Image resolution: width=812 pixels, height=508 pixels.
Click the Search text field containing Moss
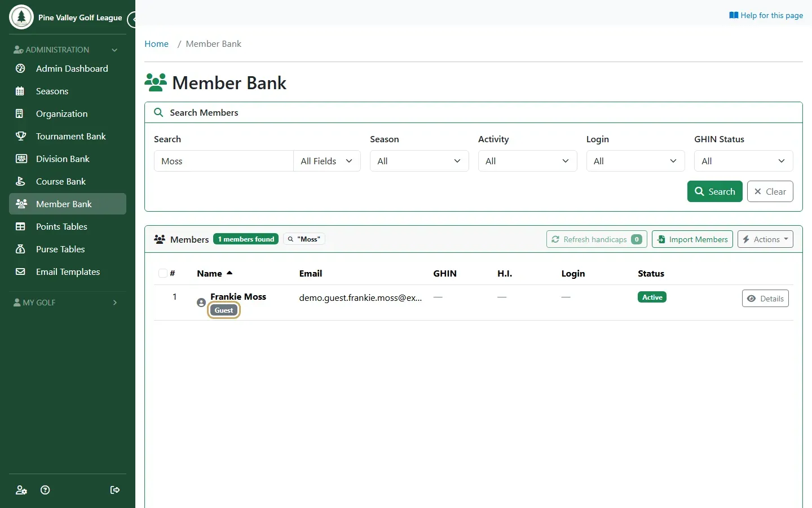click(x=224, y=161)
